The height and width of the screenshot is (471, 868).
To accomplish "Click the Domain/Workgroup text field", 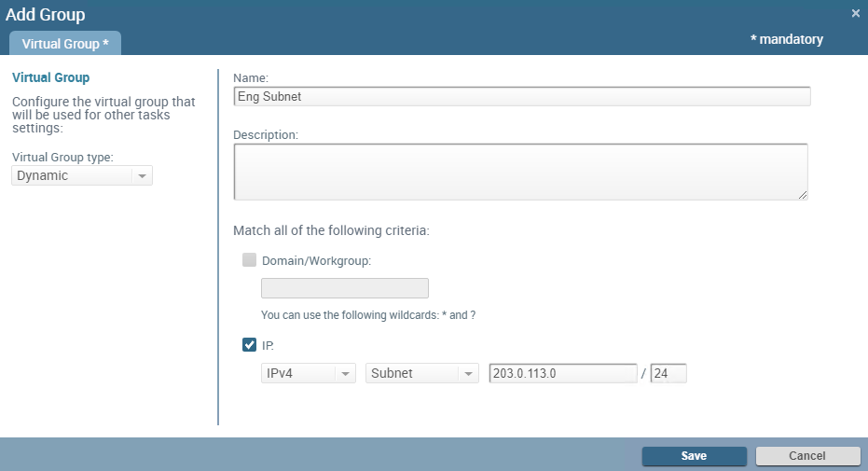I will tap(345, 288).
